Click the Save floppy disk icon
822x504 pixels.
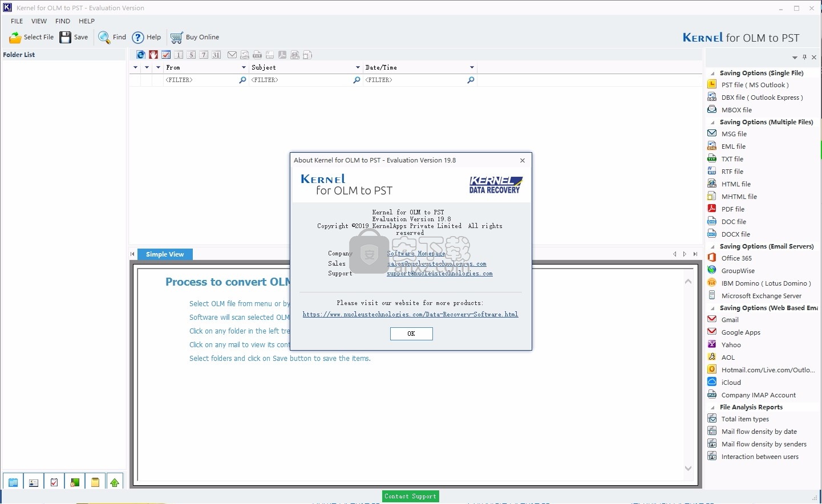(x=66, y=38)
